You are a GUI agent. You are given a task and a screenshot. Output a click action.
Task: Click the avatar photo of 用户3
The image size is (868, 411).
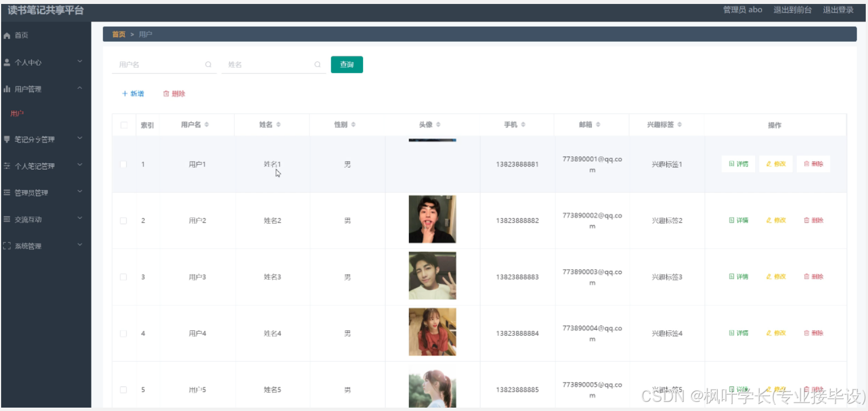(x=432, y=276)
